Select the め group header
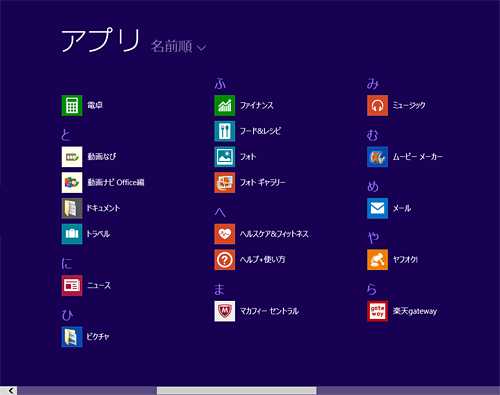Viewport: 500px width, 395px height. (373, 186)
